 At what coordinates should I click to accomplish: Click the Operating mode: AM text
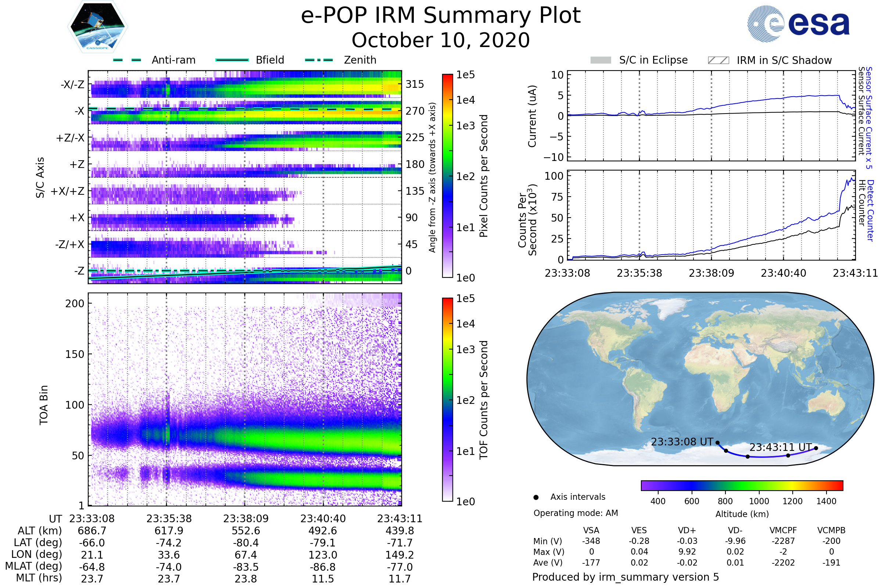point(576,513)
